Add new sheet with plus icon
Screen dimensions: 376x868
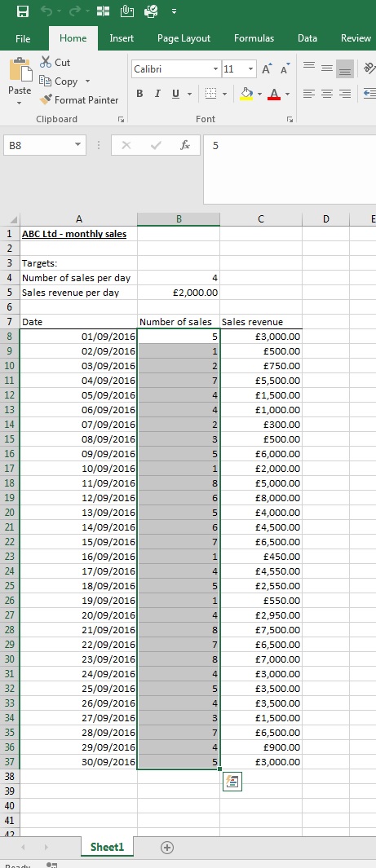166,847
